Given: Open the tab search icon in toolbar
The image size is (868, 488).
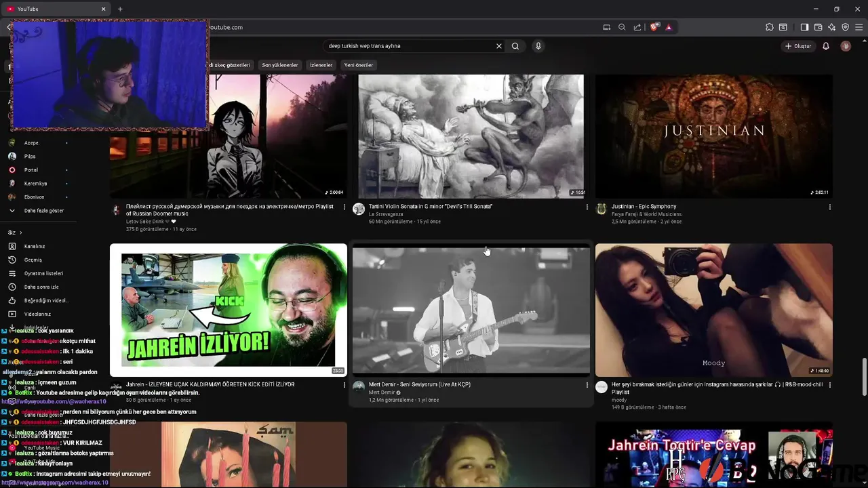Looking at the screenshot, I should [x=783, y=27].
